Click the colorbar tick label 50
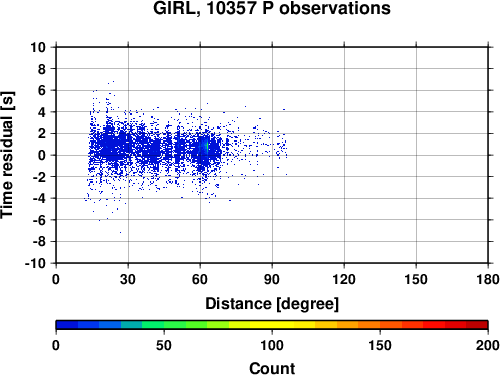Viewport: 500px width, 375px height. coord(164,345)
